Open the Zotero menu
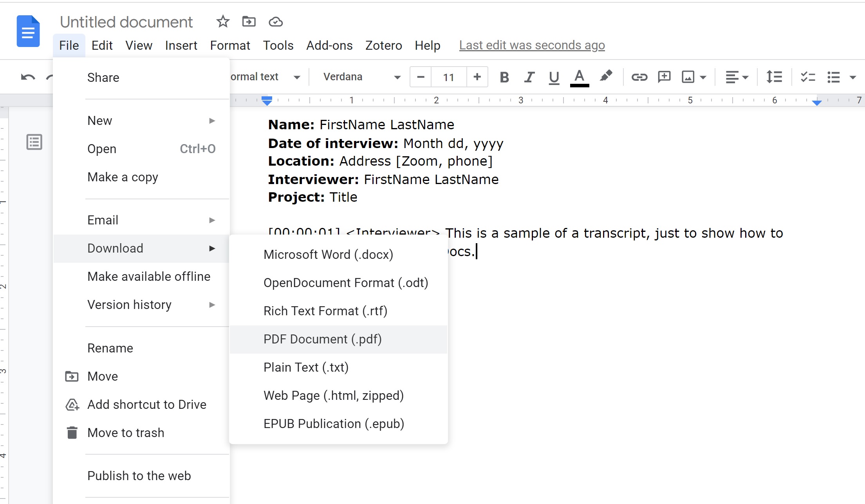The width and height of the screenshot is (865, 504). point(384,45)
